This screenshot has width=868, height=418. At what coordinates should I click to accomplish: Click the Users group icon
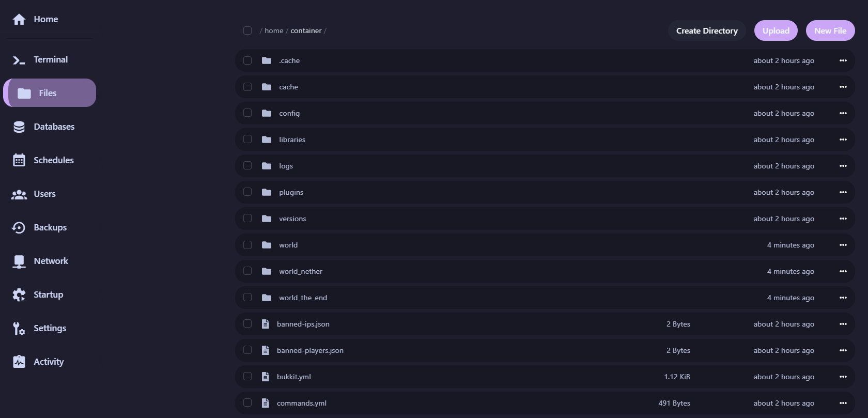[x=19, y=194]
